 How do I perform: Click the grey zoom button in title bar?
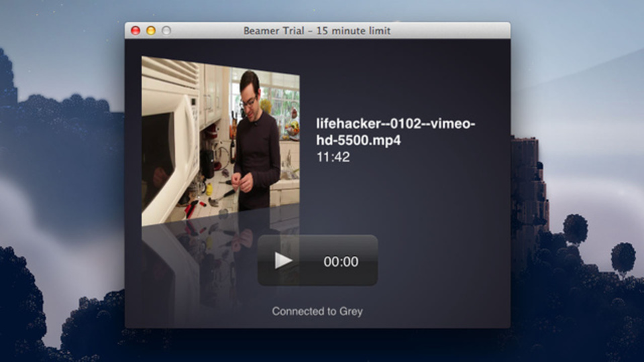166,30
